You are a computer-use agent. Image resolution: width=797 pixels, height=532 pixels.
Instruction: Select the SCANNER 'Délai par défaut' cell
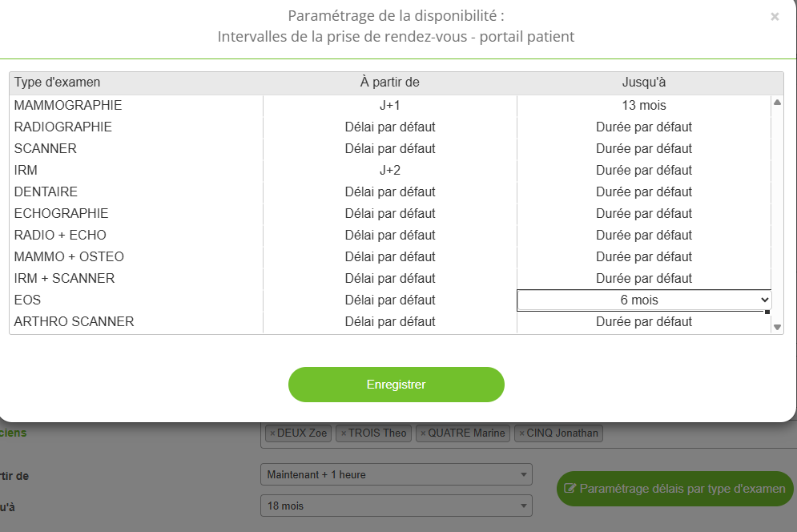click(x=390, y=148)
